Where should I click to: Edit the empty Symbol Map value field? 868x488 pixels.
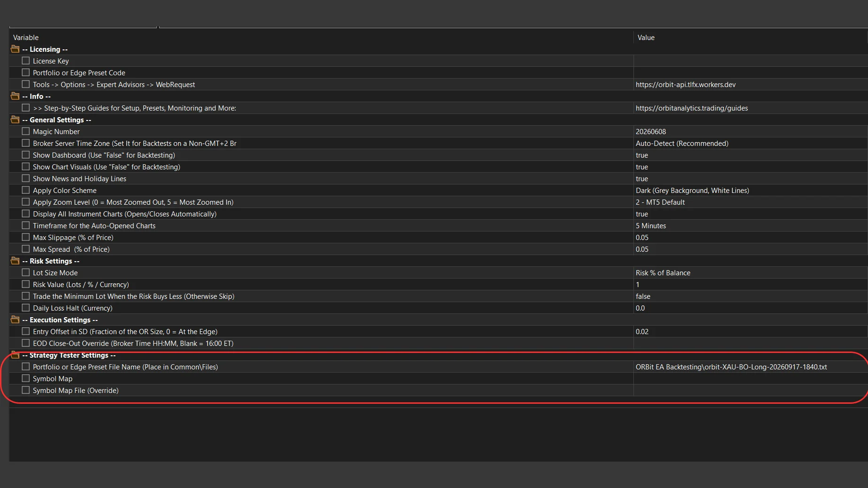[751, 378]
